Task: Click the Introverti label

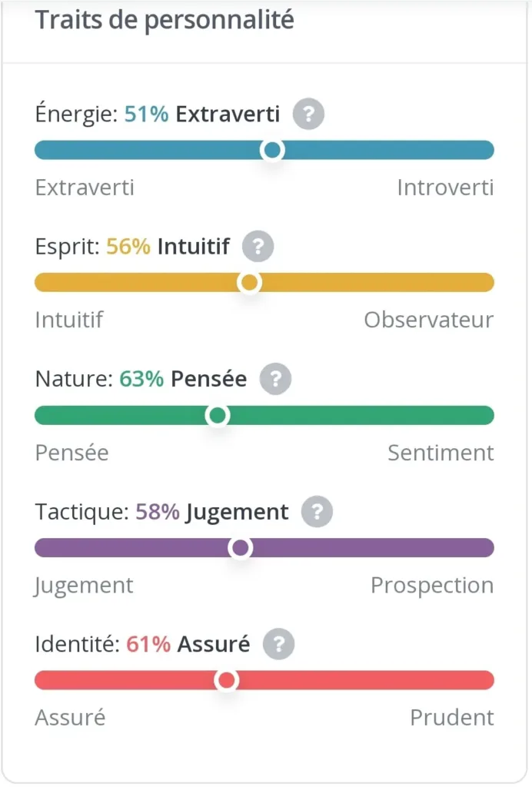Action: click(445, 188)
